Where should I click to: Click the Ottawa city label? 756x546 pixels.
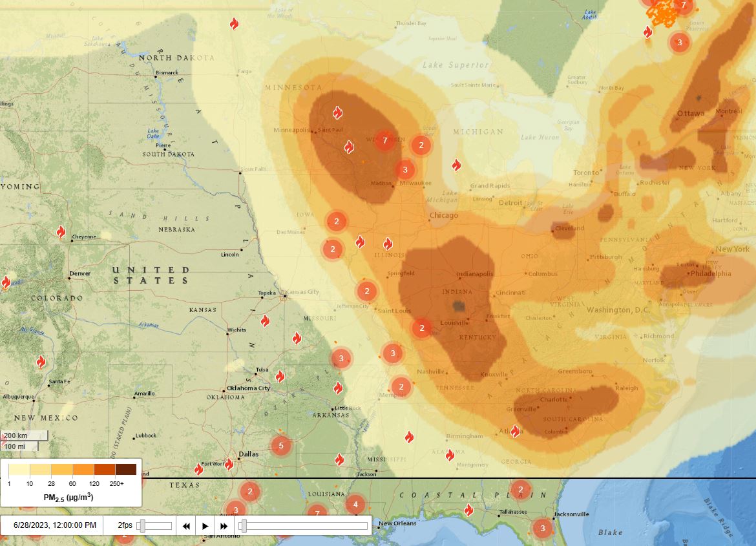(x=691, y=113)
